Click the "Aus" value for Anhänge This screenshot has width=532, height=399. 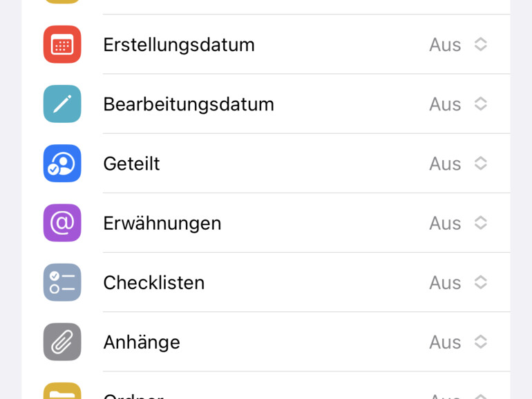[x=445, y=342]
